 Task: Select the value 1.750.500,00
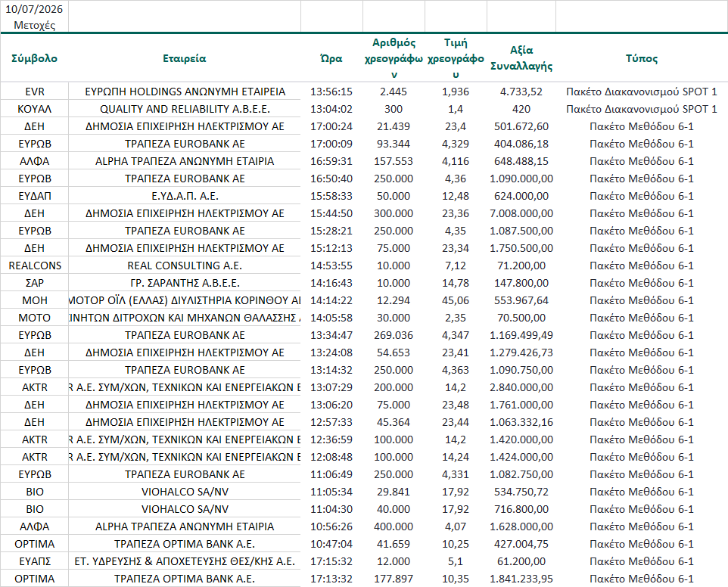click(x=521, y=248)
